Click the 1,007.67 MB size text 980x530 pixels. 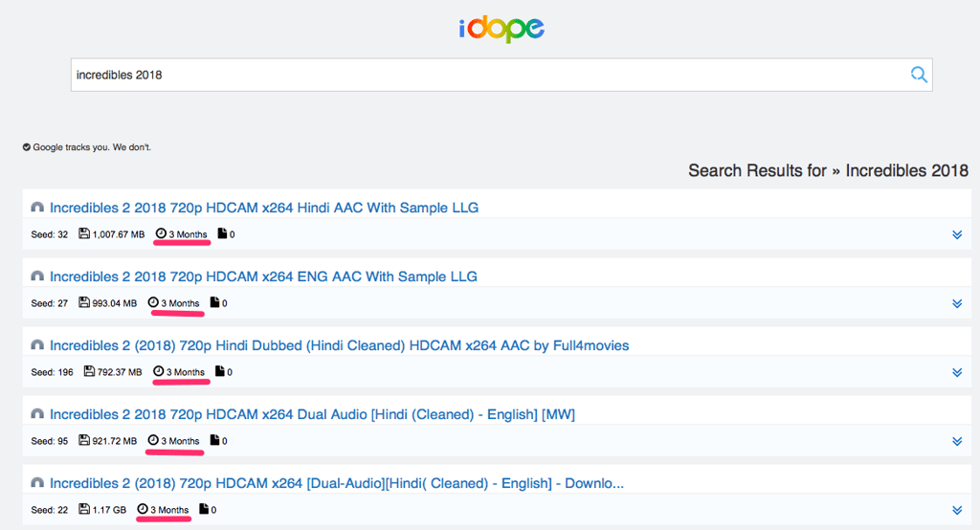pyautogui.click(x=118, y=234)
